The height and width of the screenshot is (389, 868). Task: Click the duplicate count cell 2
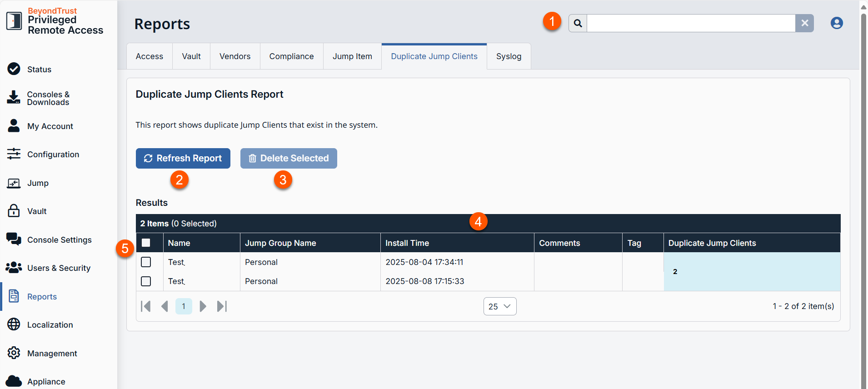click(752, 272)
